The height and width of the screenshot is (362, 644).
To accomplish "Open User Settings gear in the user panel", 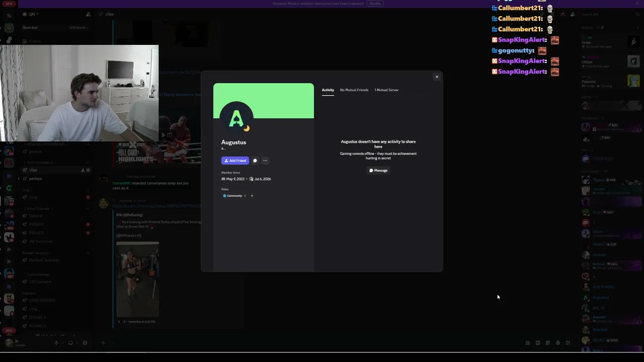I will coord(85,343).
